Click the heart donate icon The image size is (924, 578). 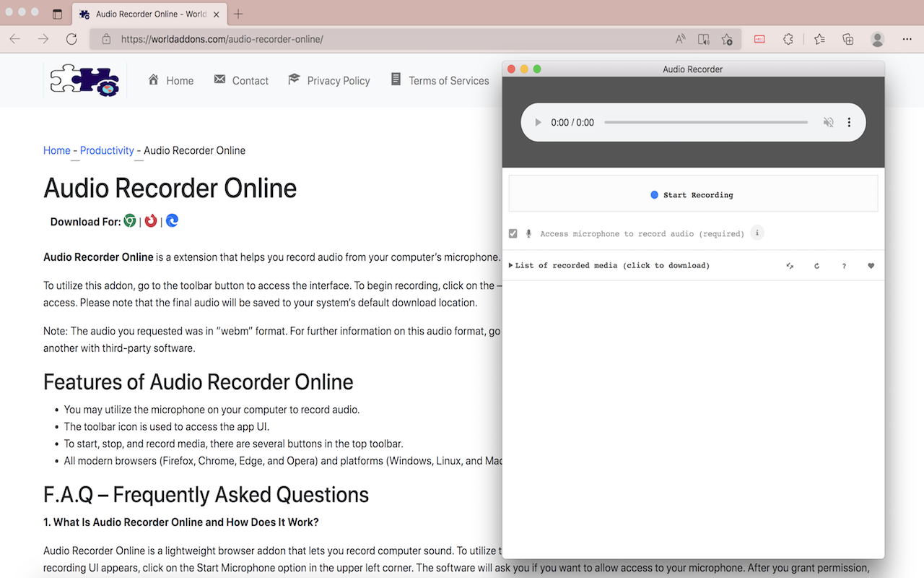(x=871, y=265)
